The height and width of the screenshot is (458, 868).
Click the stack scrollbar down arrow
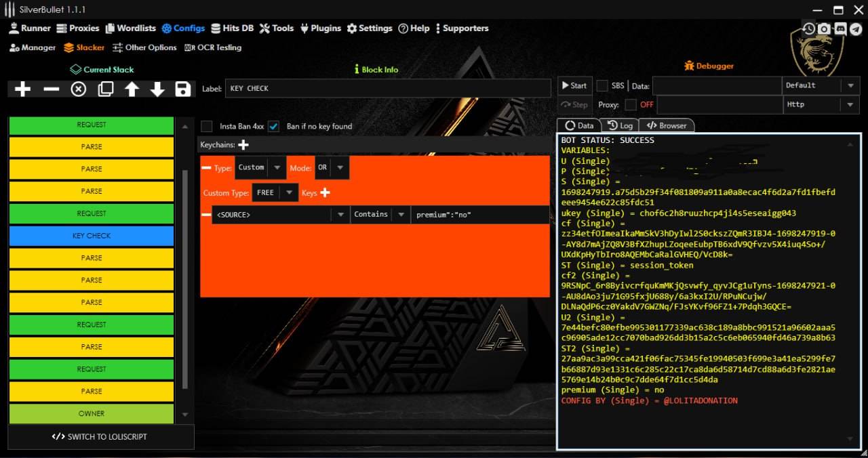pos(184,414)
